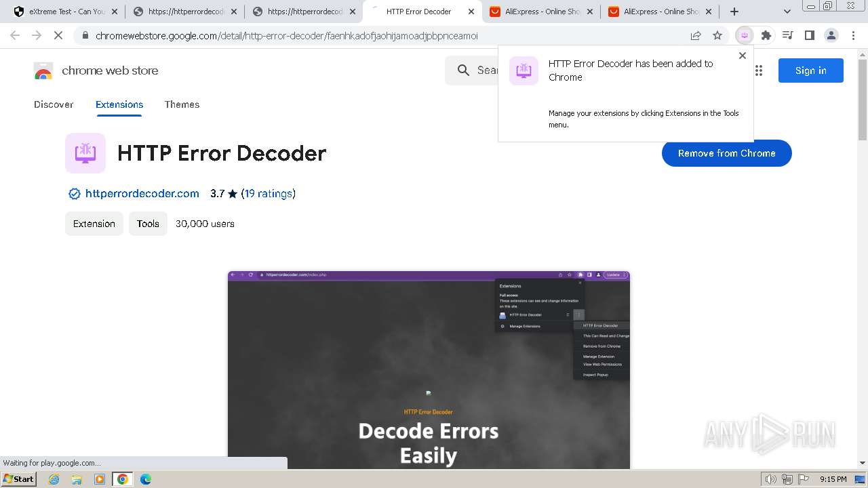This screenshot has width=868, height=488.
Task: Click the Tools category chip
Action: click(x=148, y=224)
